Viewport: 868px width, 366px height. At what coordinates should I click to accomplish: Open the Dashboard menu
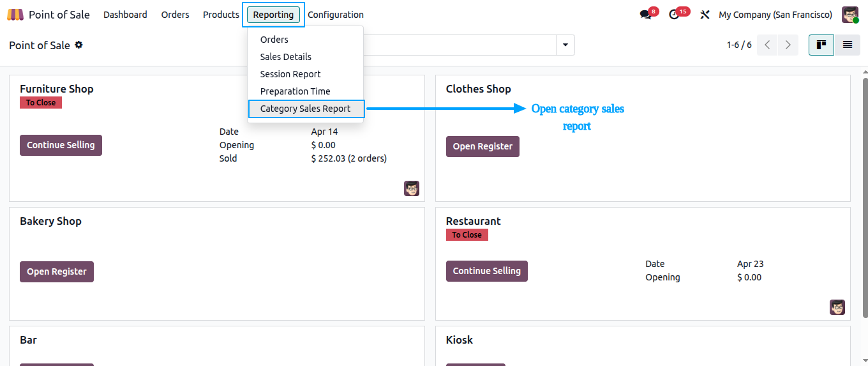click(125, 15)
